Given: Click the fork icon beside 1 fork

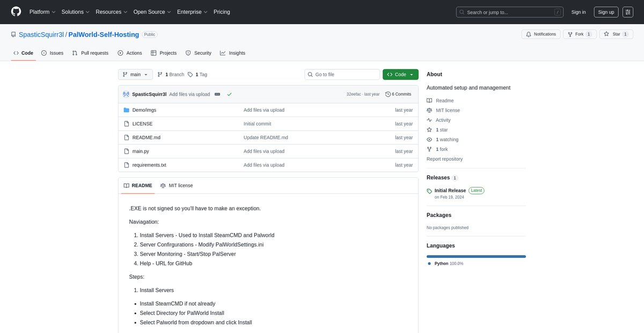Looking at the screenshot, I should pyautogui.click(x=429, y=149).
